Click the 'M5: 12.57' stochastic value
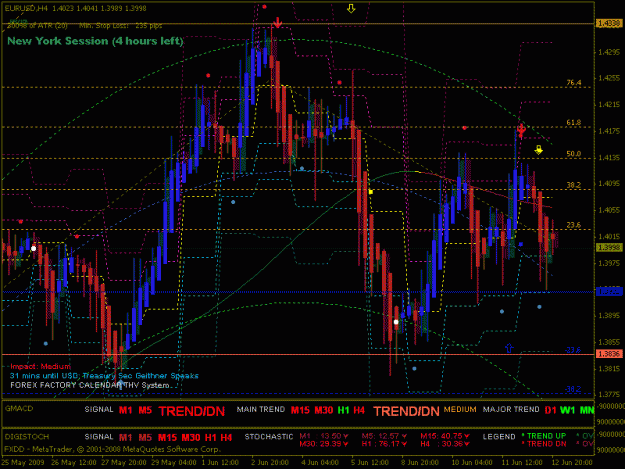 [384, 436]
